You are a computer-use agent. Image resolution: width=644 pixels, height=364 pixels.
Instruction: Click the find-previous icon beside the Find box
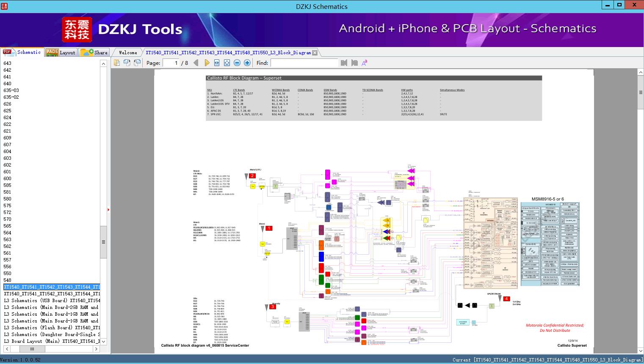[x=344, y=63]
